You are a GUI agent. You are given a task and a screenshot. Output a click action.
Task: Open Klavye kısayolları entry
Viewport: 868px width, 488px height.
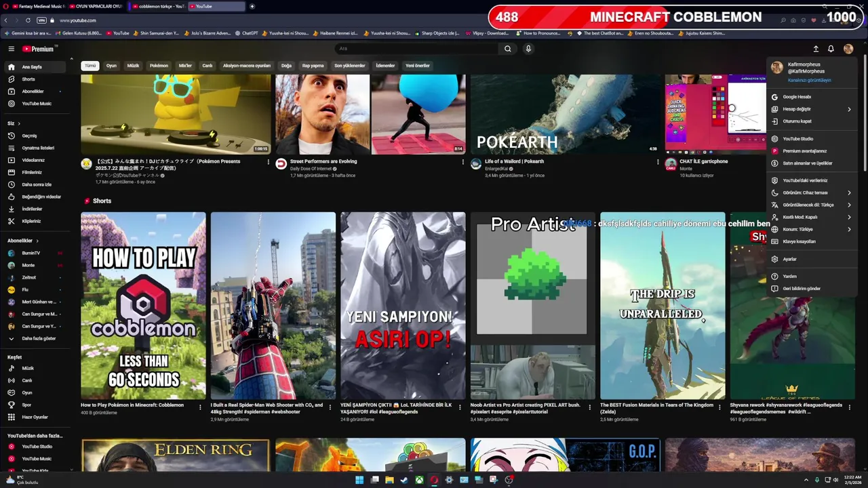point(812,241)
